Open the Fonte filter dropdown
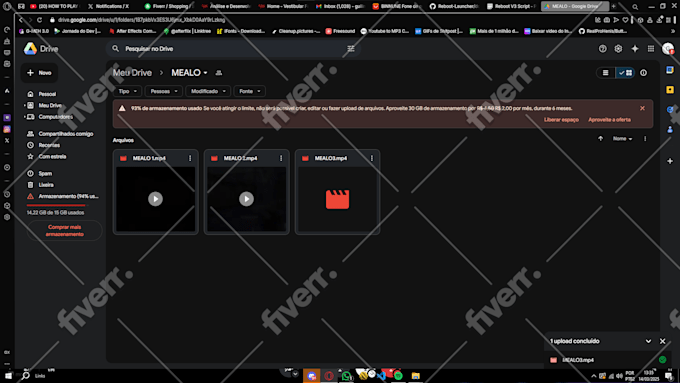Screen dimensions: 680x383 coord(250,91)
